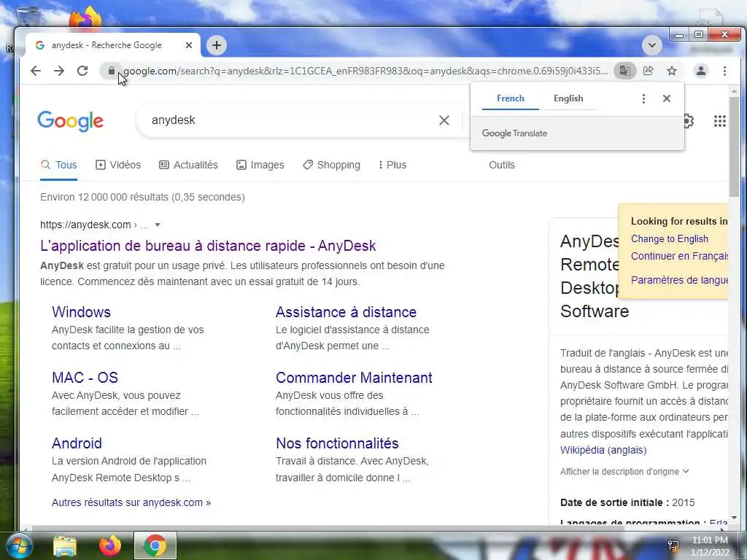Click the vertical scrollbar thumb
This screenshot has width=747, height=560.
[x=734, y=146]
